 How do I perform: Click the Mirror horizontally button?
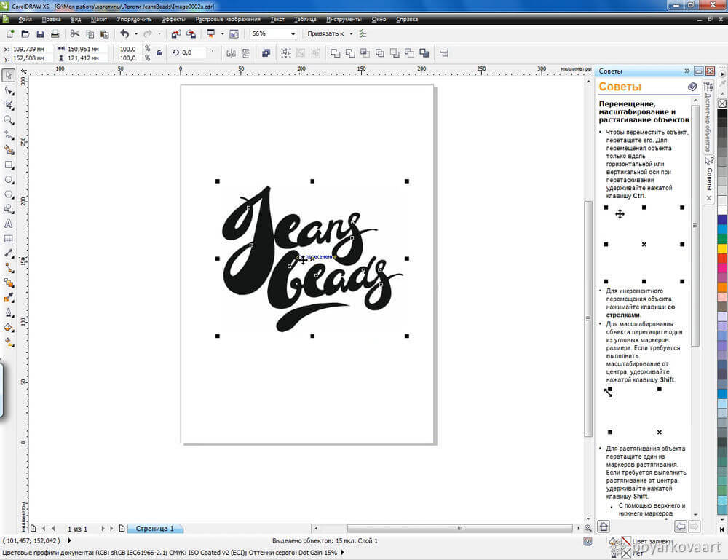(x=231, y=53)
